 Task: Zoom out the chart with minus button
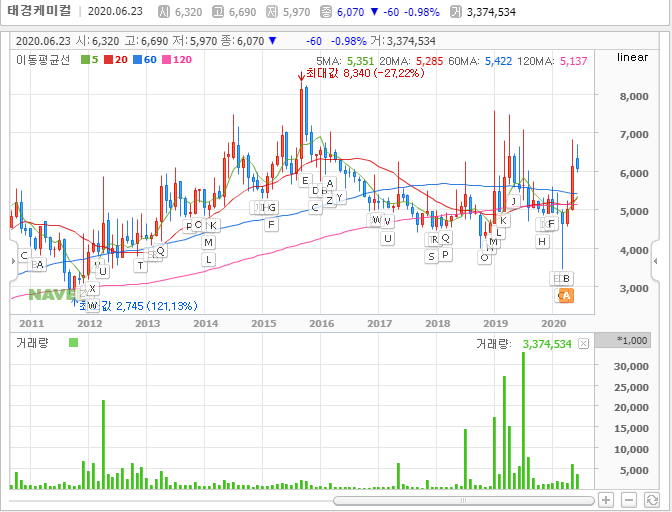coord(629,500)
